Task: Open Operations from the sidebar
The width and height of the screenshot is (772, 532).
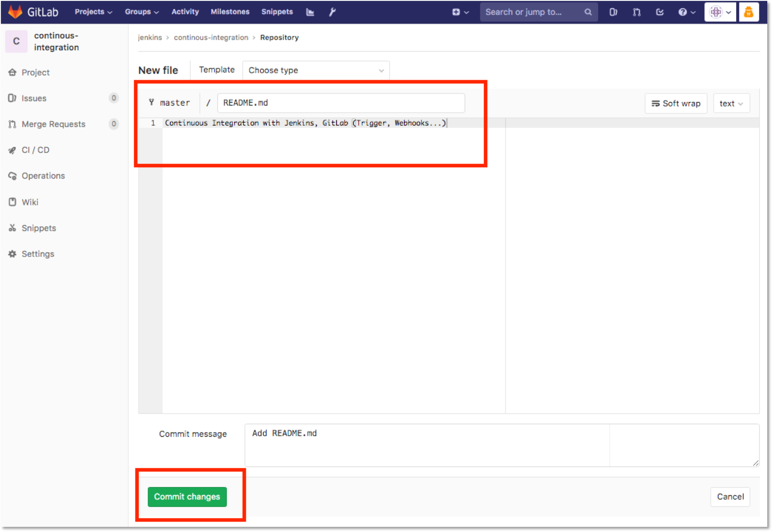Action: [x=43, y=176]
